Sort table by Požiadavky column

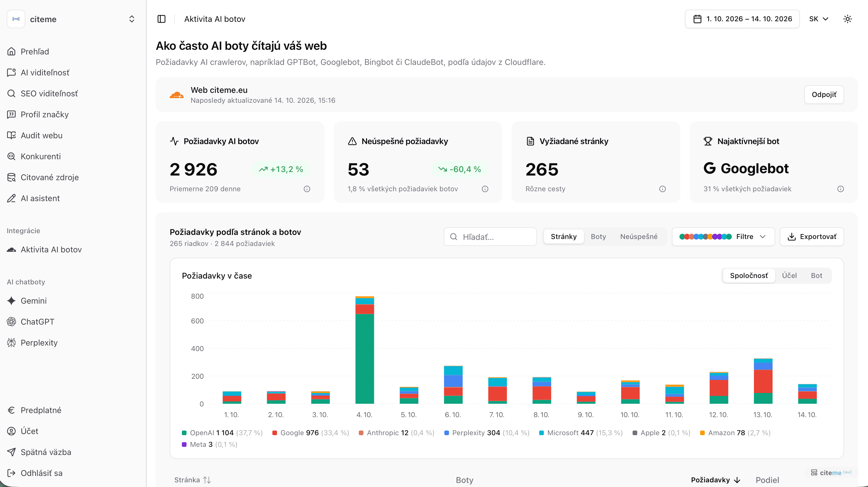(x=715, y=480)
